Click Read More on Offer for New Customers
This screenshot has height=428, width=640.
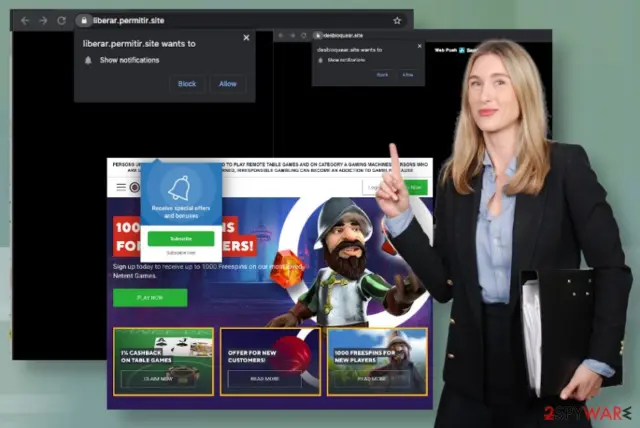[264, 379]
